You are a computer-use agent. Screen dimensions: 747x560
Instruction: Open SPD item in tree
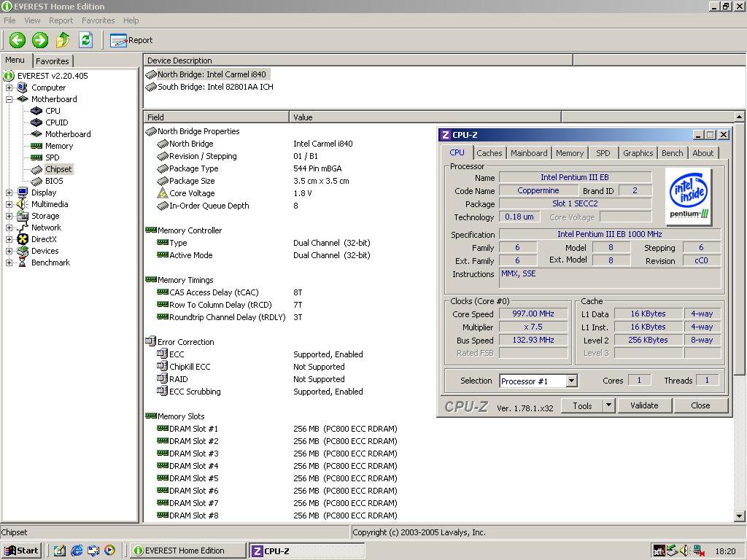click(44, 157)
